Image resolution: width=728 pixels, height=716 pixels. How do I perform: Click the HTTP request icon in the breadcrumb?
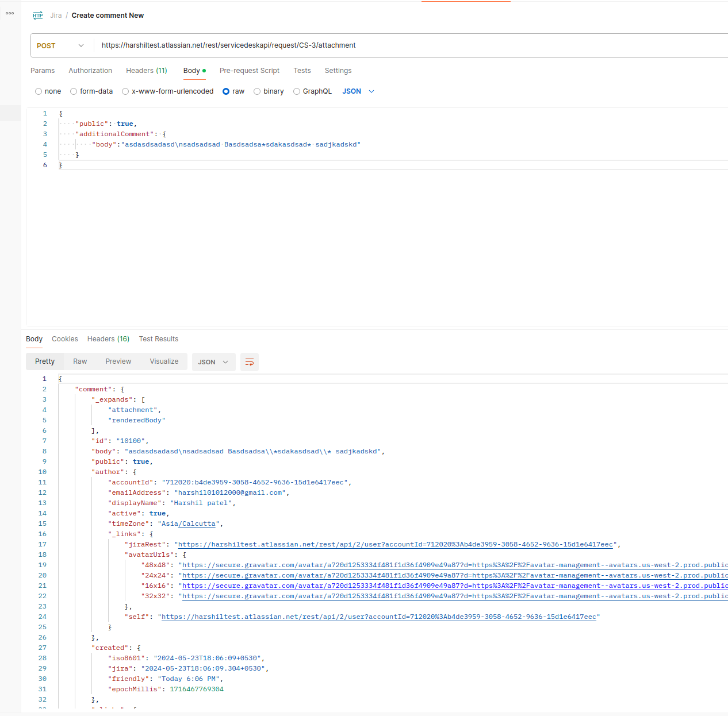tap(38, 16)
